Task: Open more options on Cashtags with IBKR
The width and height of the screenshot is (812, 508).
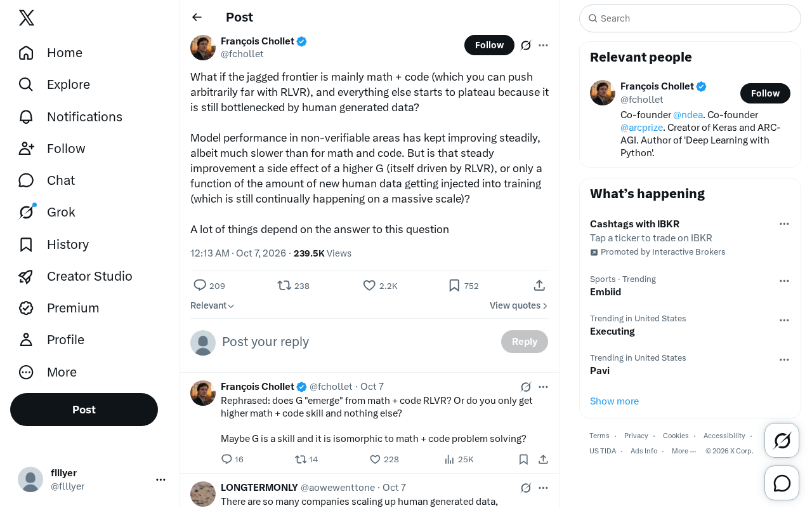Action: click(x=784, y=224)
